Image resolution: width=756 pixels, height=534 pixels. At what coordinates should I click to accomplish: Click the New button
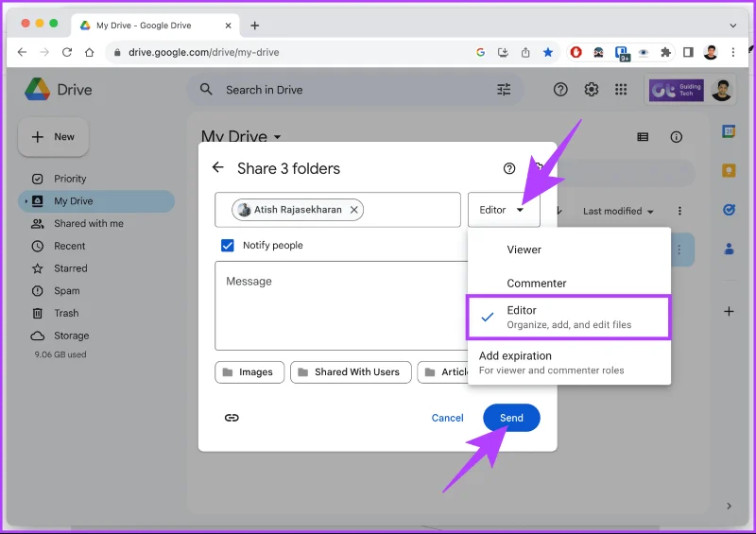[53, 137]
